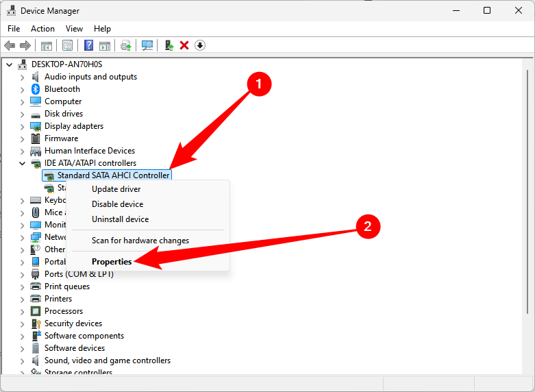Viewport: 535px width, 392px height.
Task: Maximize the Device Manager window
Action: tap(487, 10)
